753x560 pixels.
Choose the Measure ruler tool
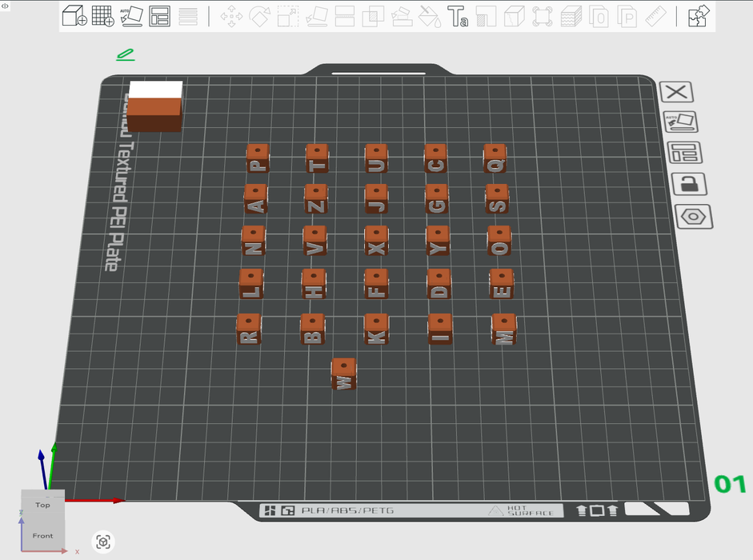[655, 16]
